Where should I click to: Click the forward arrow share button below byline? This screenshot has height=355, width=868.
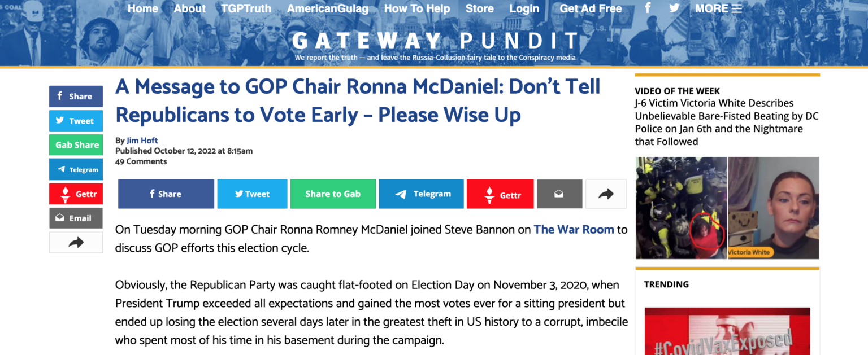606,194
